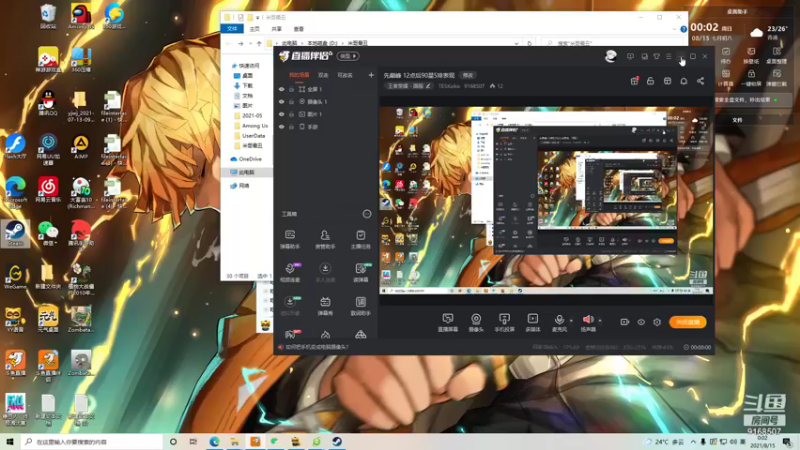Open the user avatar profile

click(610, 56)
